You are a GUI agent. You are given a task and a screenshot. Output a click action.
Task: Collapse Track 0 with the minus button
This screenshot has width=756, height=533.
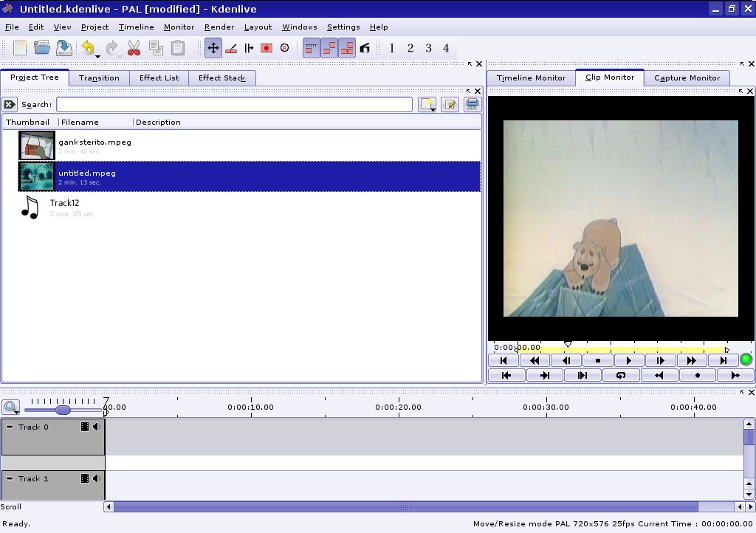pos(10,427)
